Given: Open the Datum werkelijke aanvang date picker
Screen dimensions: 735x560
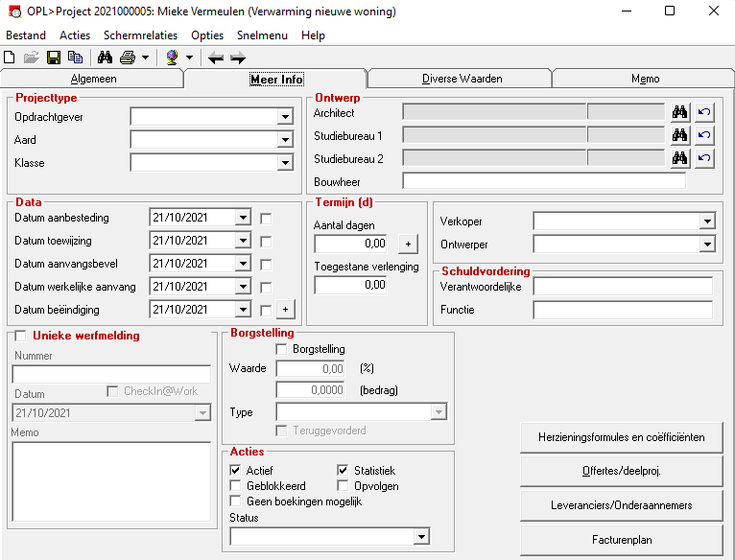Looking at the screenshot, I should coord(243,287).
